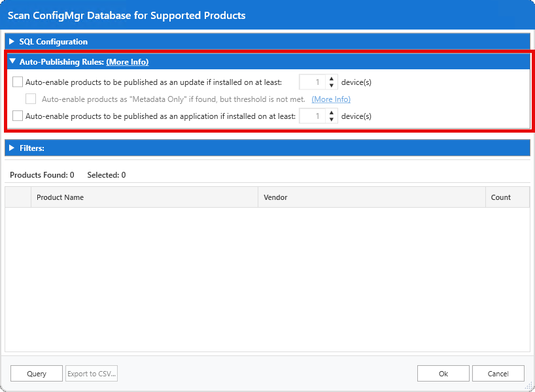Sort by Vendor column header
Viewport: 535px width, 392px height.
(x=371, y=197)
